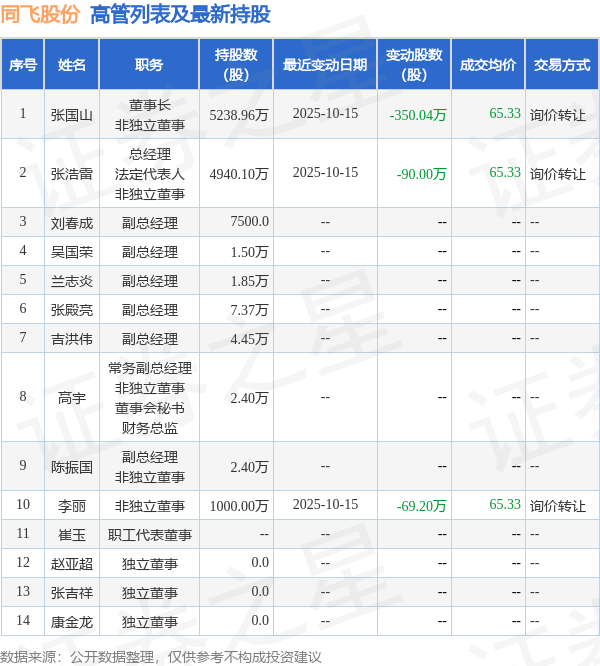
Task: Click 李丽's average price 65.33
Action: [x=505, y=504]
